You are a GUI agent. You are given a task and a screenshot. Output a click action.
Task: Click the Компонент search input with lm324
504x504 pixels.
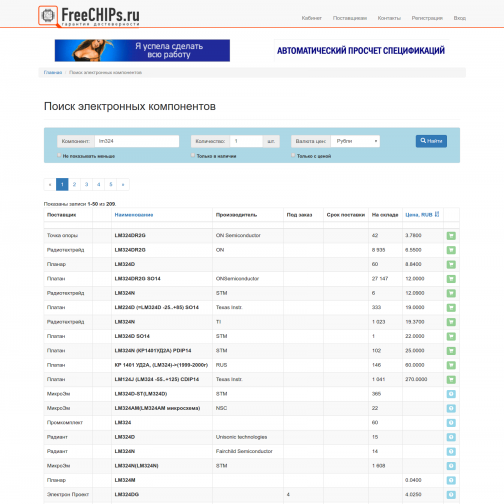coord(137,141)
